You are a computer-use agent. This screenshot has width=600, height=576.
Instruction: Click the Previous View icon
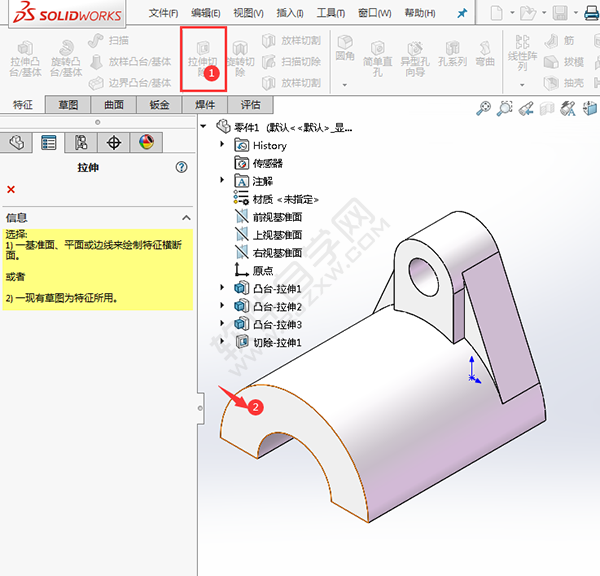526,108
